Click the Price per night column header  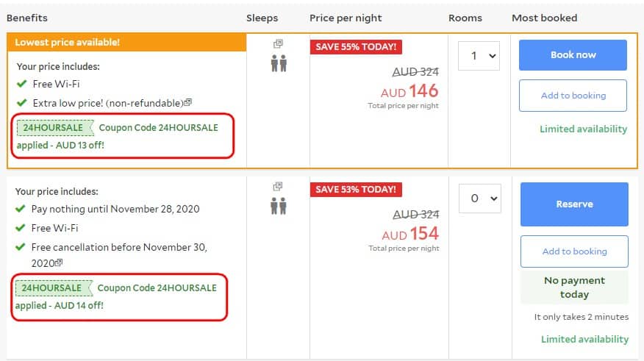(x=346, y=18)
